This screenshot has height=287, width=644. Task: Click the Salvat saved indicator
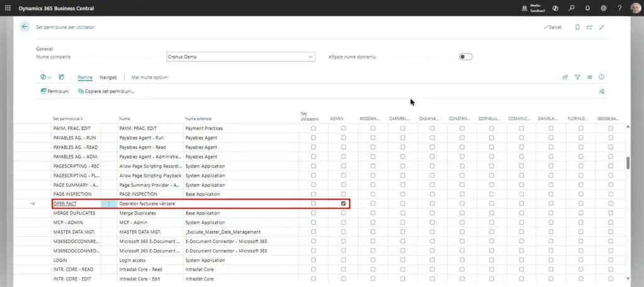[x=552, y=27]
